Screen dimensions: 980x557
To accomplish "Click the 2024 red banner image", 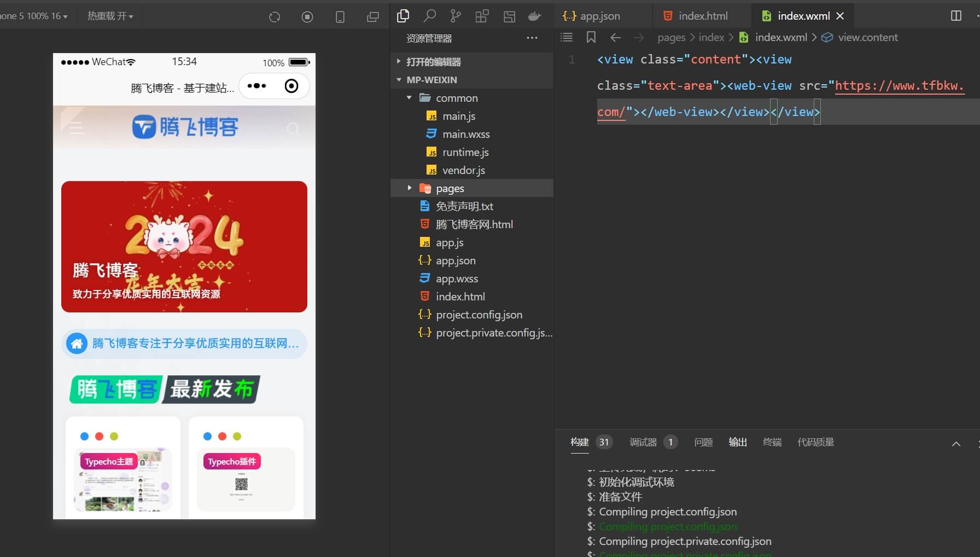I will (x=184, y=247).
